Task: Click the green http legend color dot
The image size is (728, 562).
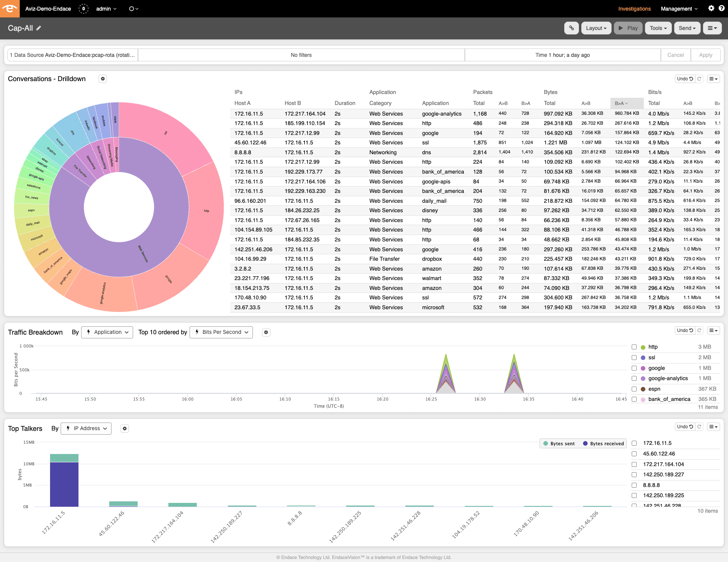Action: pyautogui.click(x=643, y=347)
